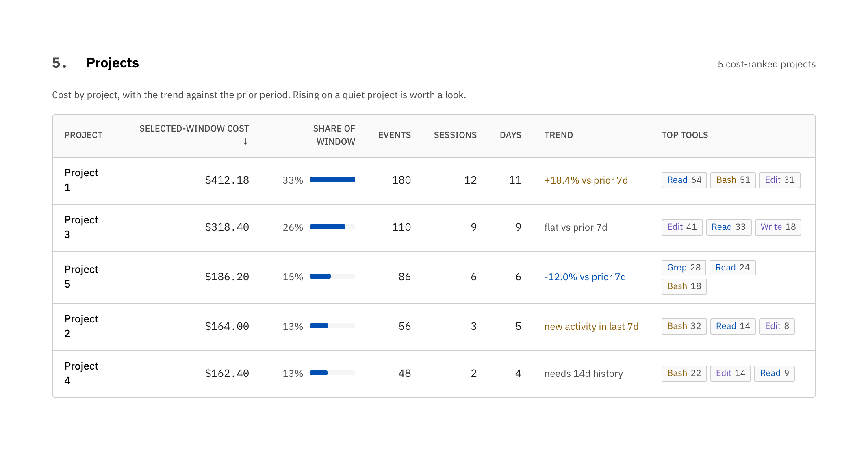The image size is (868, 450).
Task: Click the Bash 51 tool tag
Action: coord(733,180)
